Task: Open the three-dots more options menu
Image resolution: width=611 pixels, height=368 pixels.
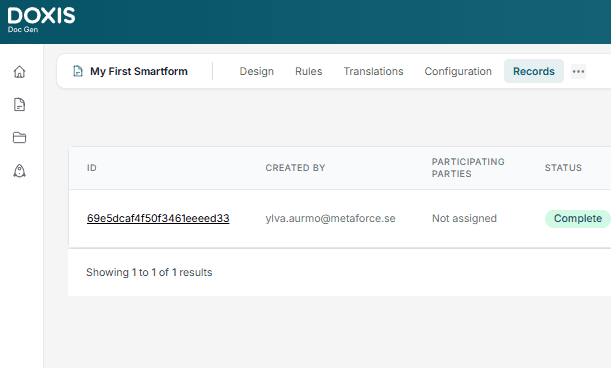Action: [578, 71]
